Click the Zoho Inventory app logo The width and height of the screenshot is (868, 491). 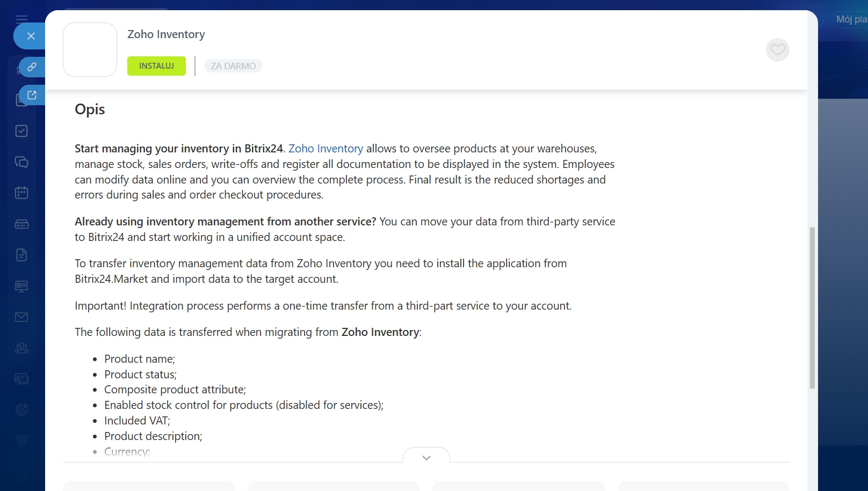point(90,50)
